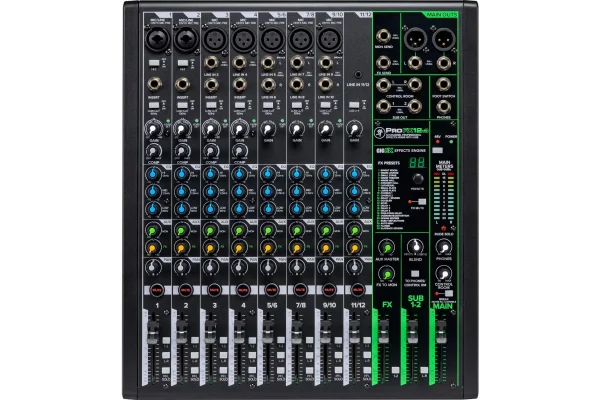Screen dimensions: 600x400
Task: Mute channel 3 with its red MUTE button
Action: coord(214,290)
